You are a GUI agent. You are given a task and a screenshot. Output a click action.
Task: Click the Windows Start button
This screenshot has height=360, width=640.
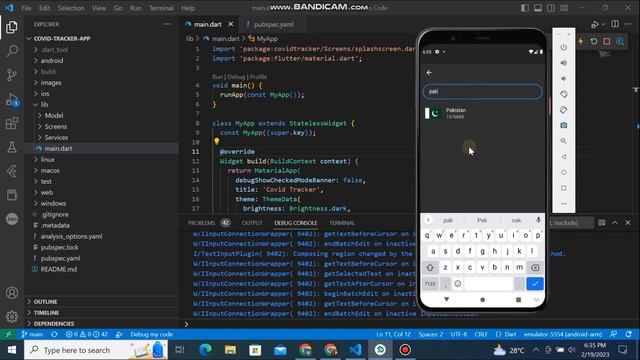pyautogui.click(x=12, y=350)
